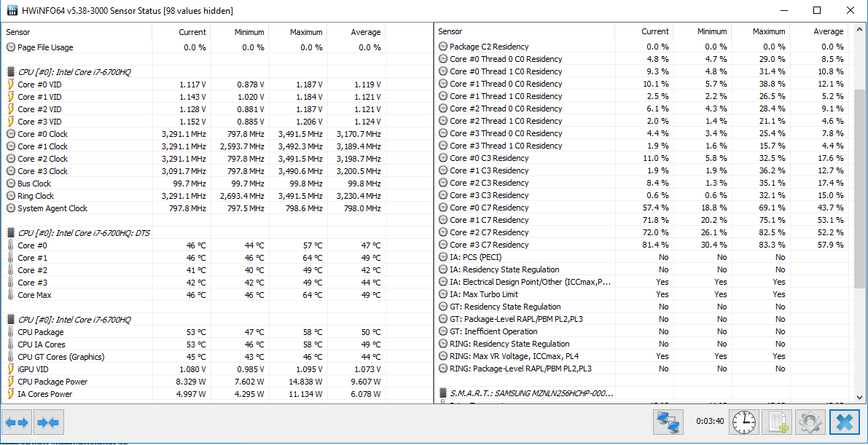Click the drive icon for S.M.A.R.T. SAMSUNG section
The image size is (868, 445).
click(443, 393)
